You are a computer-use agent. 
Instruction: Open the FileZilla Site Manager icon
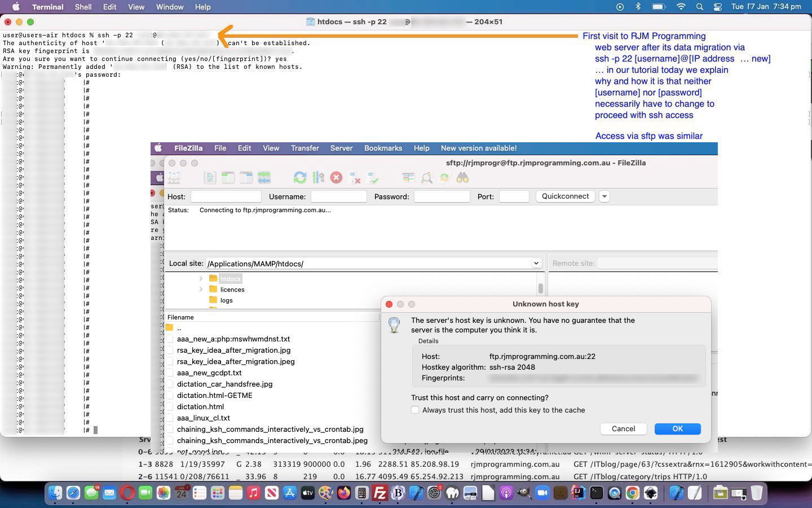(x=174, y=178)
